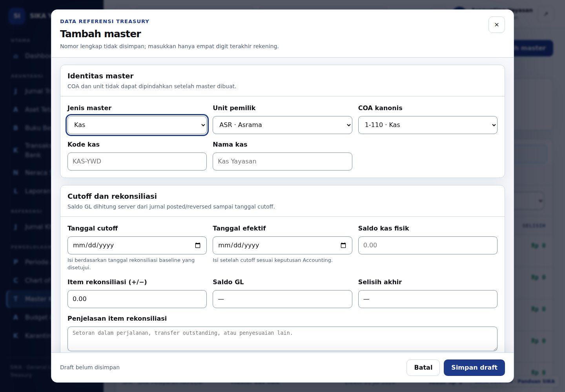Click the Saldo GL field

coord(282,299)
